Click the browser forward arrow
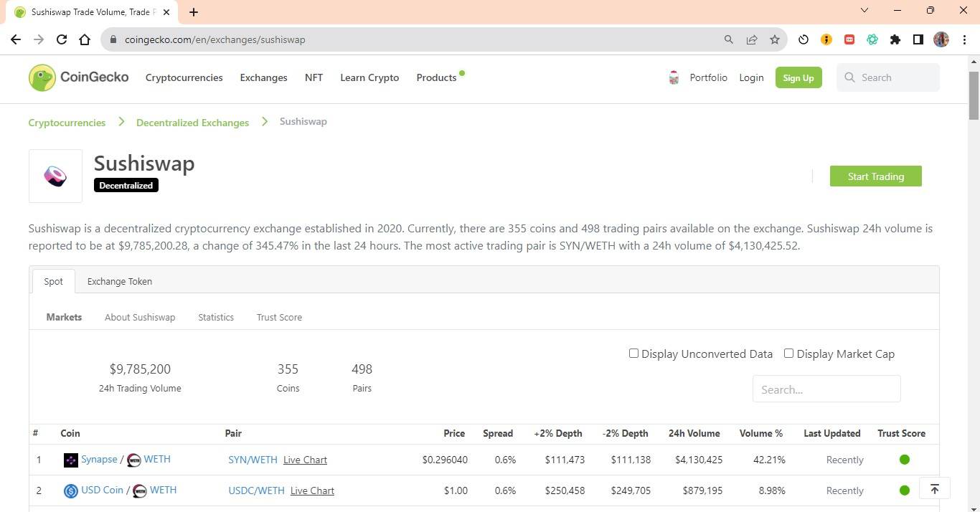Viewport: 980px width, 512px height. coord(39,39)
